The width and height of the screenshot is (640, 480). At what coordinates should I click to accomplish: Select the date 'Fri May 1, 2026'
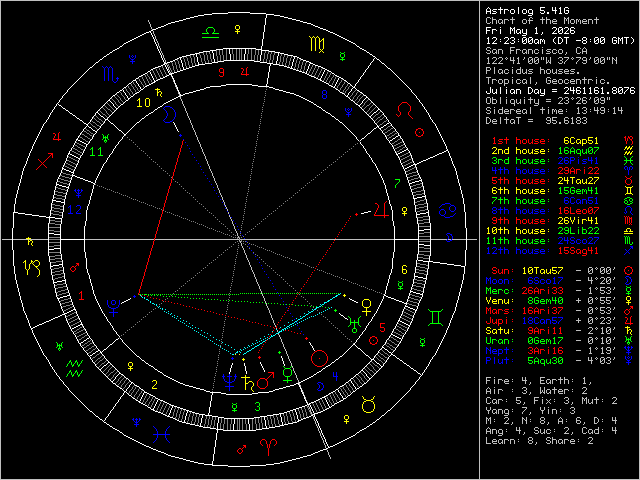coord(530,31)
